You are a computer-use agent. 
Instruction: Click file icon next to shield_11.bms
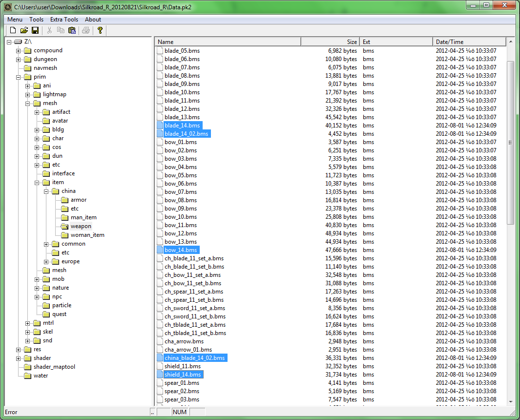[x=160, y=366]
